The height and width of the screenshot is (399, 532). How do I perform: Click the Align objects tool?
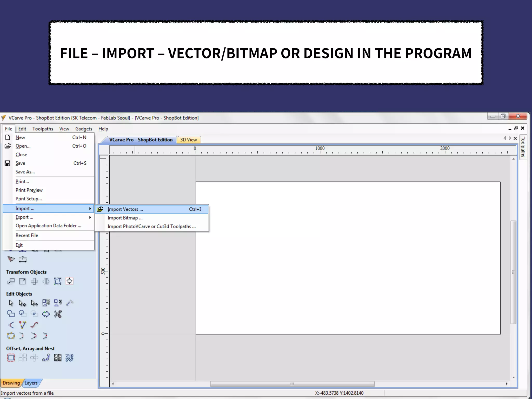click(69, 281)
